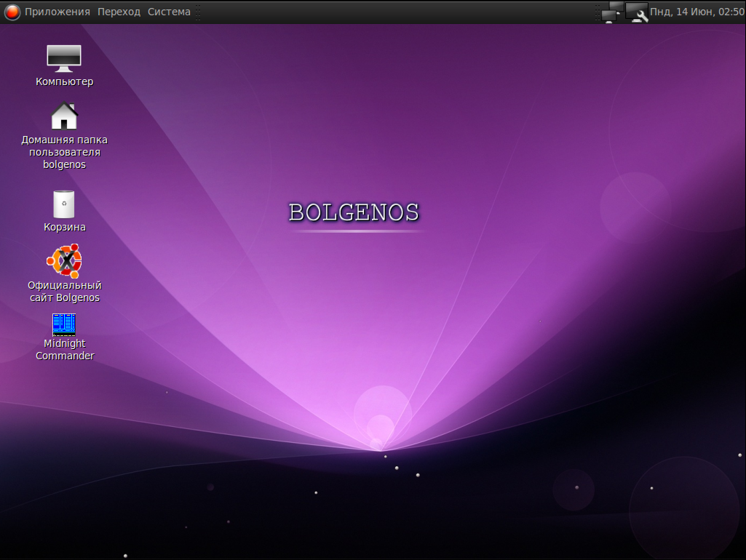
Task: Select the Компьютер icon label text
Action: (65, 81)
